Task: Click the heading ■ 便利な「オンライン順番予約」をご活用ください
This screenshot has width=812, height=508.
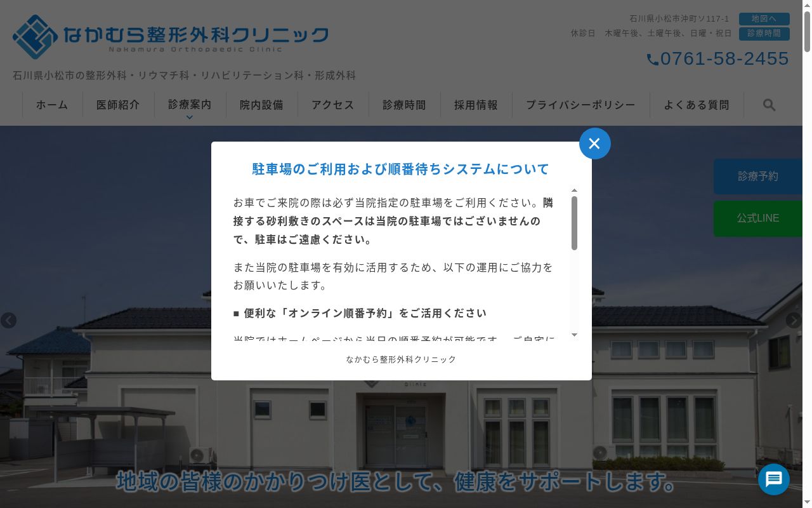Action: (x=360, y=313)
